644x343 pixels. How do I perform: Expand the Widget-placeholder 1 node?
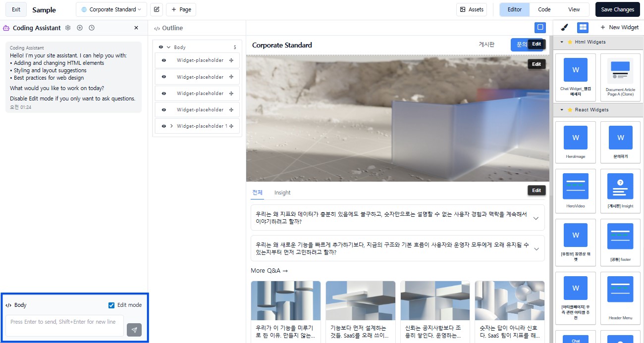(172, 126)
